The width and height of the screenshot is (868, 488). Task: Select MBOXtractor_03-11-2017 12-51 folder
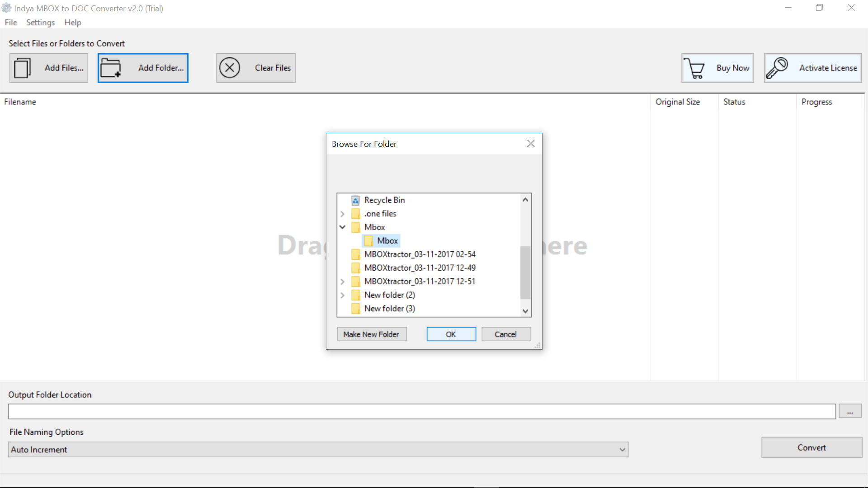(420, 282)
